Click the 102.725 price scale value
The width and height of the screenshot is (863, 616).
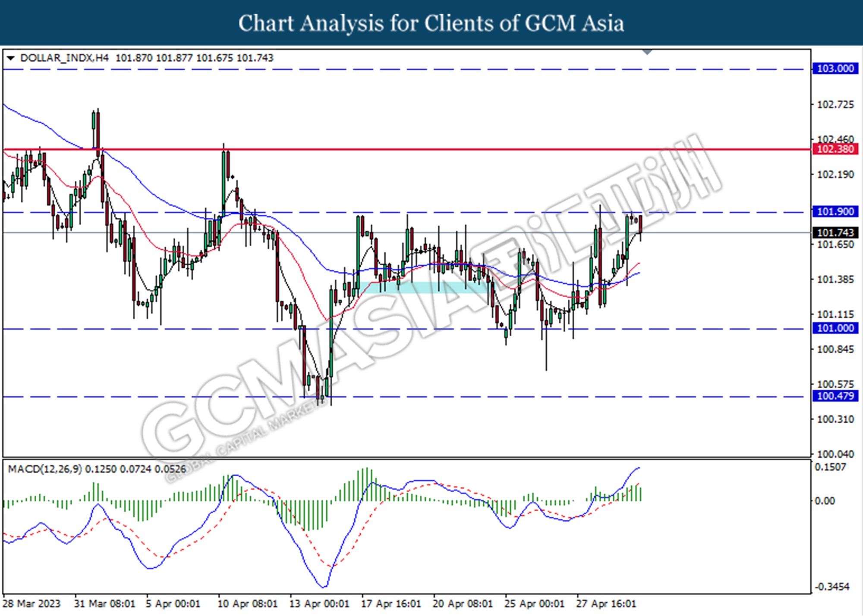[835, 105]
